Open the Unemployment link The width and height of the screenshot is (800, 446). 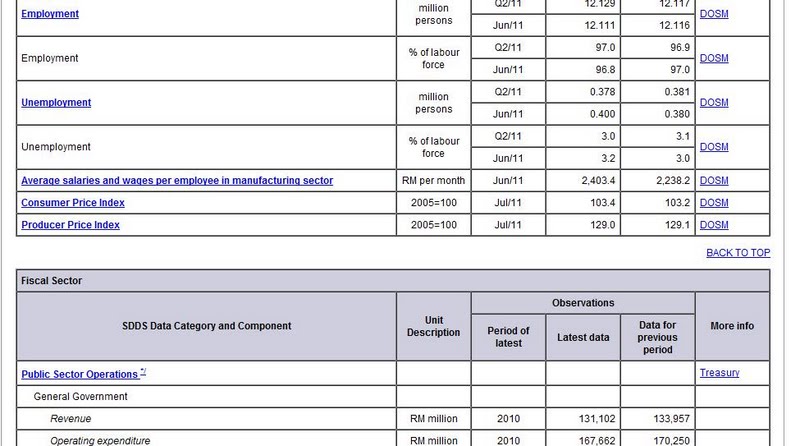[56, 103]
